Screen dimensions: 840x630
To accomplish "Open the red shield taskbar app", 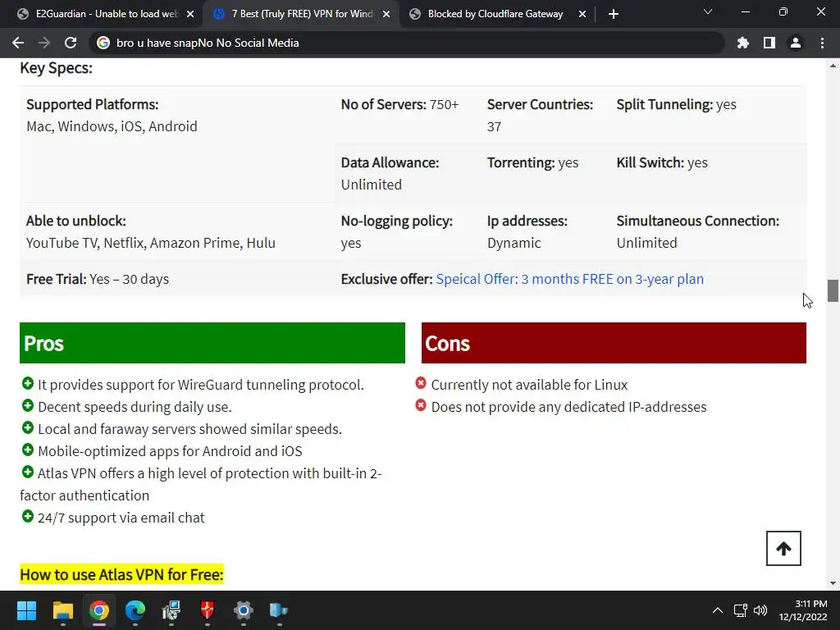I will coord(208,610).
